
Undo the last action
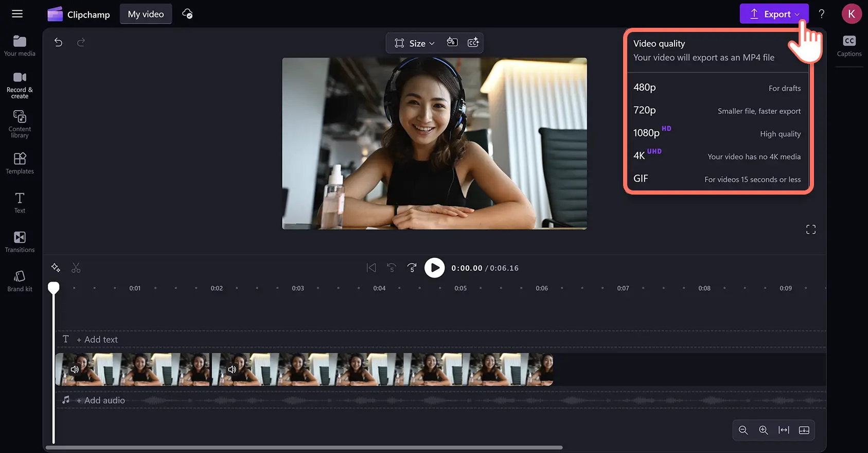[x=58, y=42]
